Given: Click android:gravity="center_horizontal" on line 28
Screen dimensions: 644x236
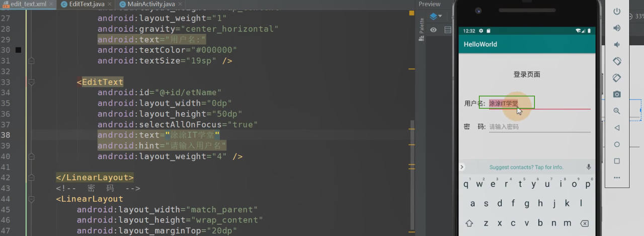Looking at the screenshot, I should [x=188, y=29].
